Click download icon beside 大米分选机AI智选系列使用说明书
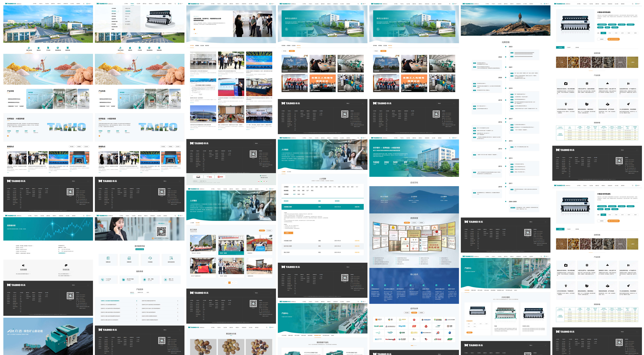This screenshot has width=644, height=355. pyautogui.click(x=137, y=301)
